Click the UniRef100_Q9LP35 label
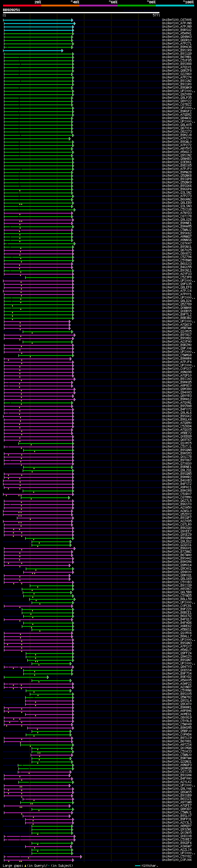This screenshot has width=197, height=868. (x=177, y=98)
